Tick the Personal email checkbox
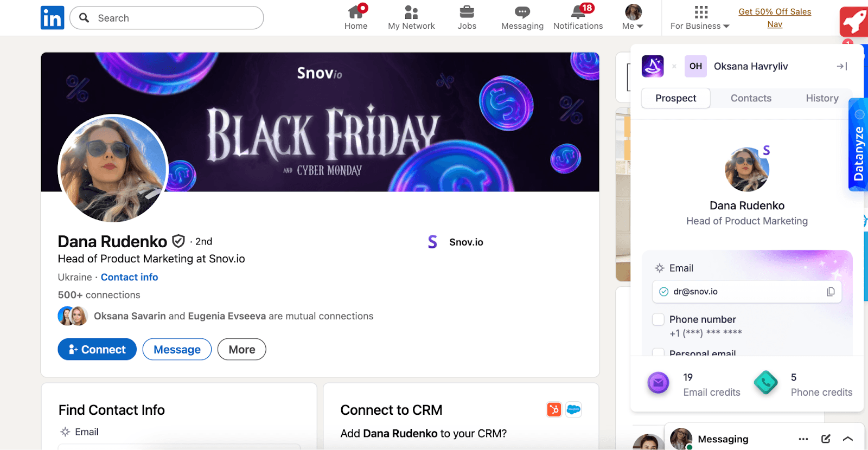Image resolution: width=868 pixels, height=450 pixels. click(658, 352)
